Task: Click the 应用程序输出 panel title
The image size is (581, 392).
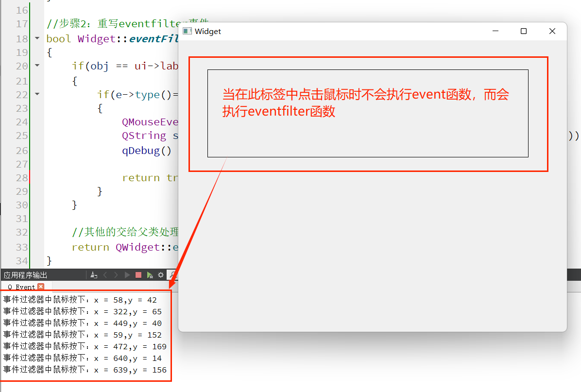Action: pos(26,275)
